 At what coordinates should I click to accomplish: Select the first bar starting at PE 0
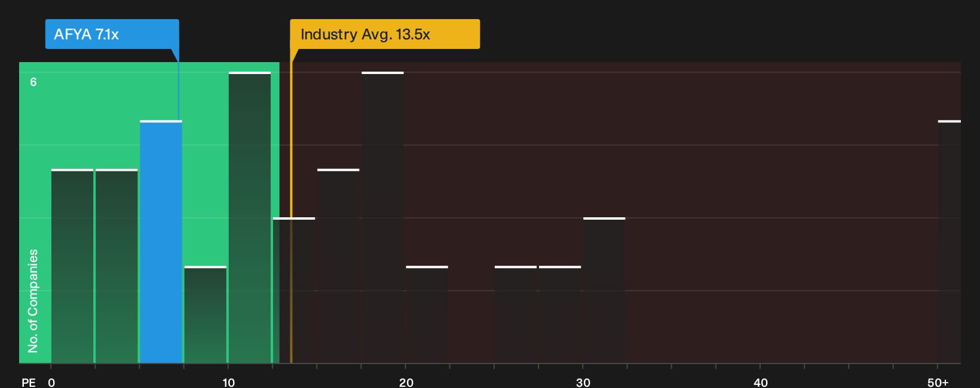tap(72, 266)
